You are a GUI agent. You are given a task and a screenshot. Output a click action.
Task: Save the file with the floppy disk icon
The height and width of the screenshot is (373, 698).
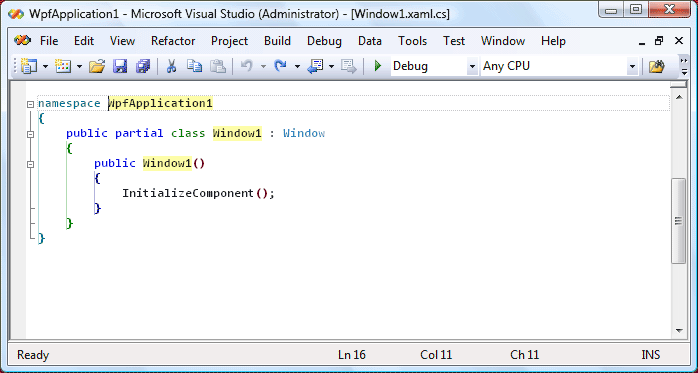point(120,67)
